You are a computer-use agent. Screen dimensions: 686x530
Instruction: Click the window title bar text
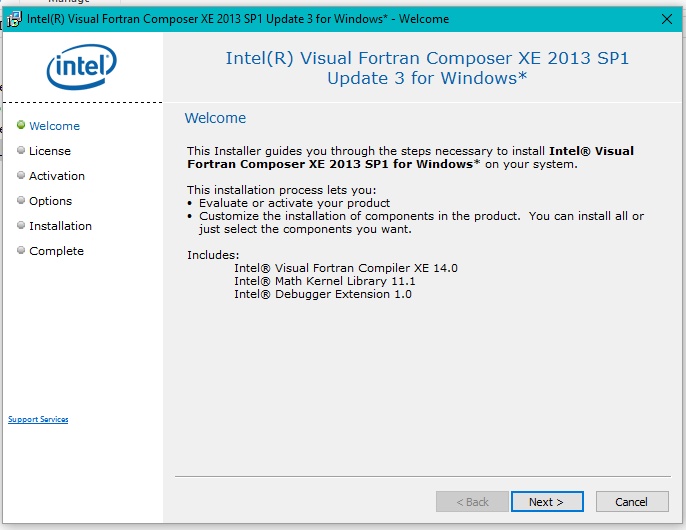coord(238,19)
